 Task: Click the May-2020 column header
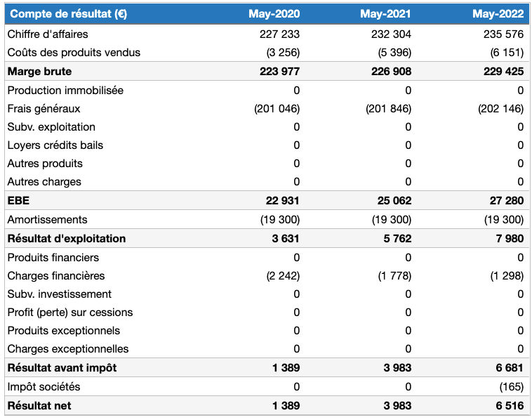point(274,14)
